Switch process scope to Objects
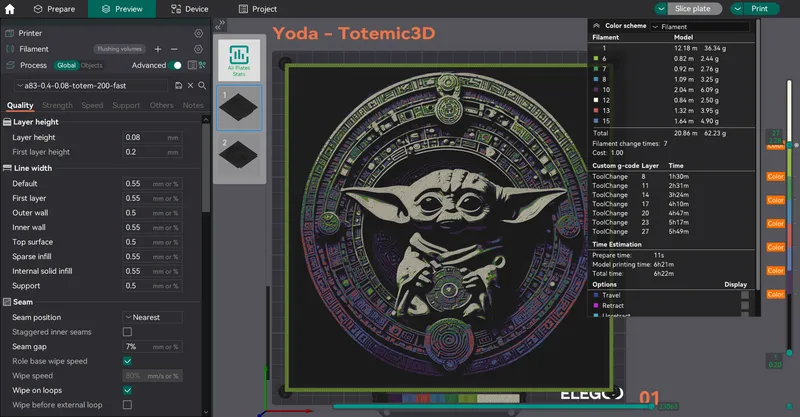Viewport: 800px width, 417px height. [x=91, y=65]
